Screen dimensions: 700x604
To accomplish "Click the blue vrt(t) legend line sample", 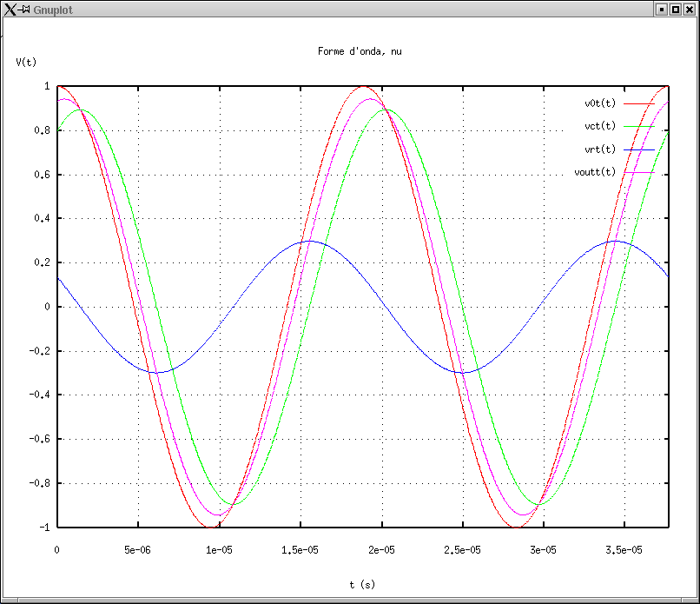I will 638,149.
